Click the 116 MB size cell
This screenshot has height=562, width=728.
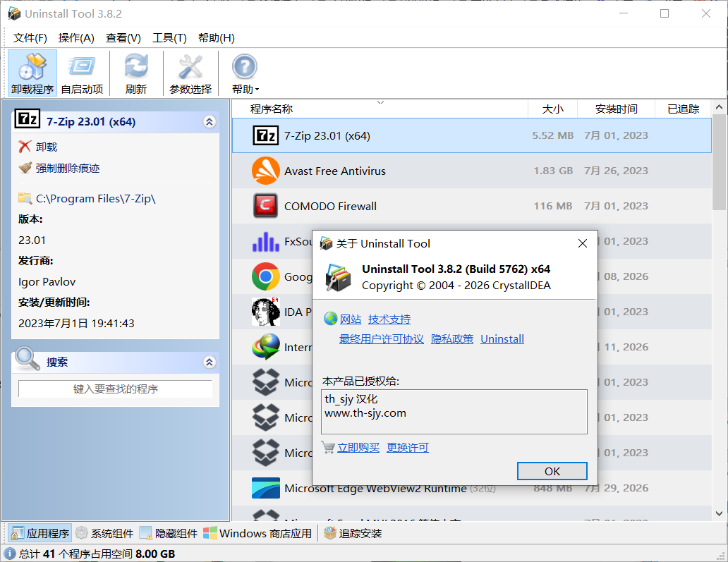tap(553, 206)
